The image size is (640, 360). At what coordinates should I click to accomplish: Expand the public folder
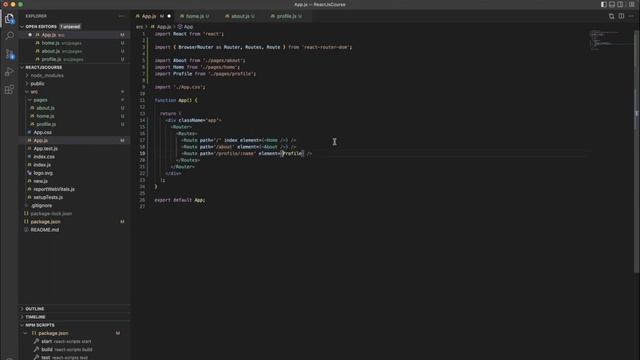(38, 84)
